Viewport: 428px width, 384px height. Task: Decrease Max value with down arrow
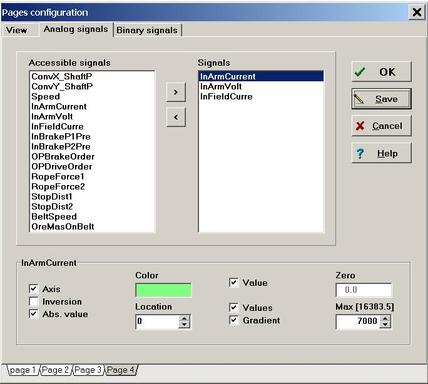385,325
